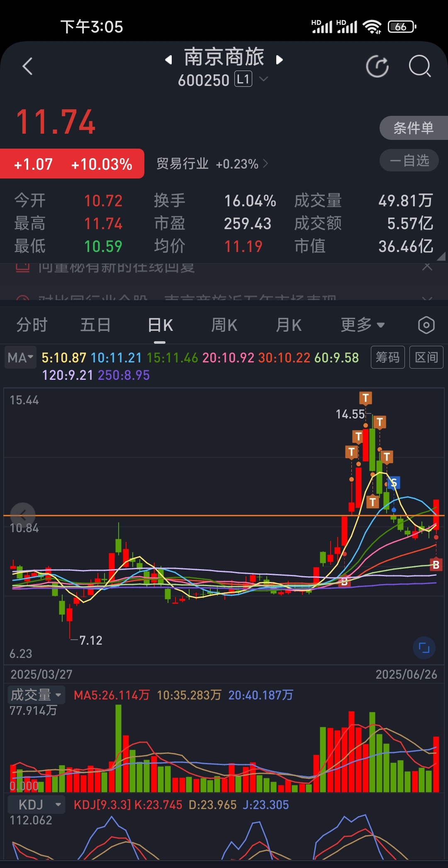The image size is (448, 868).
Task: Tap the +10.03% change badge
Action: click(x=102, y=164)
